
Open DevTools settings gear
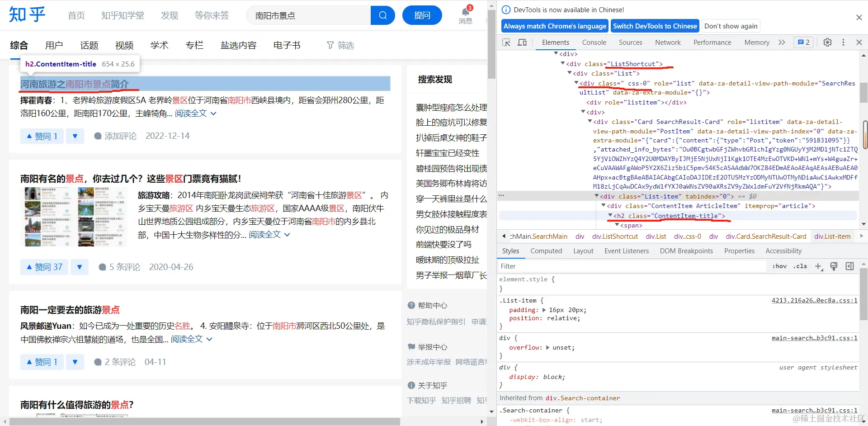click(x=827, y=43)
